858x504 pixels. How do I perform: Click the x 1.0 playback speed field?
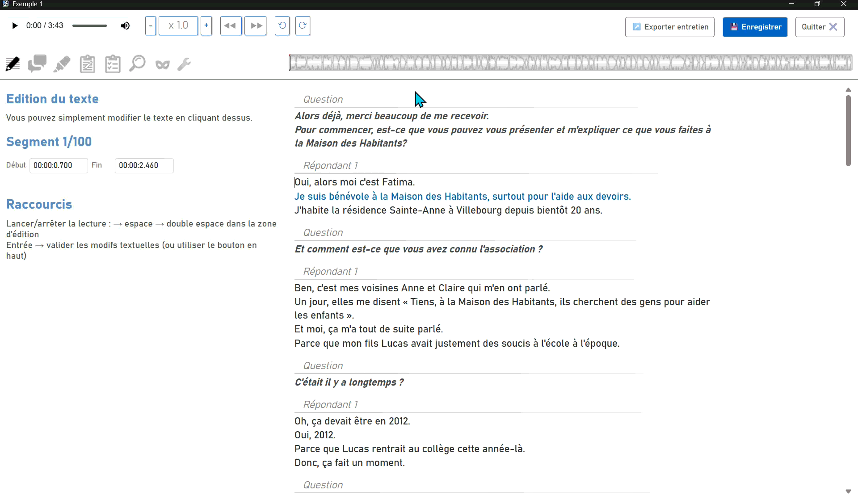point(178,25)
